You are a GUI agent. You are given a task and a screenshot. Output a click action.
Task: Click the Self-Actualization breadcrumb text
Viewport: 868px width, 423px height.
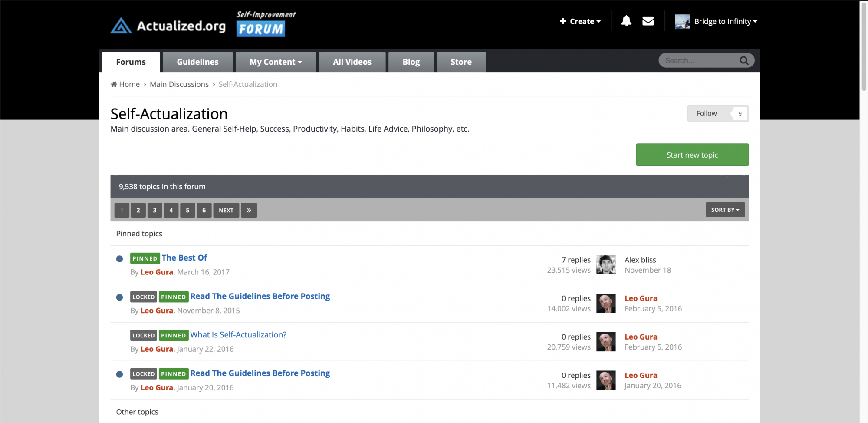pos(248,84)
